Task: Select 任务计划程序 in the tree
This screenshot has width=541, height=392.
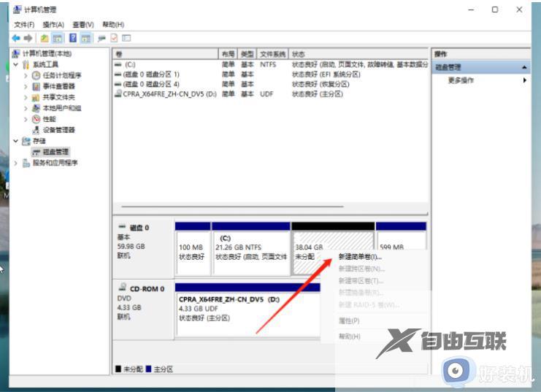Action: [x=62, y=76]
